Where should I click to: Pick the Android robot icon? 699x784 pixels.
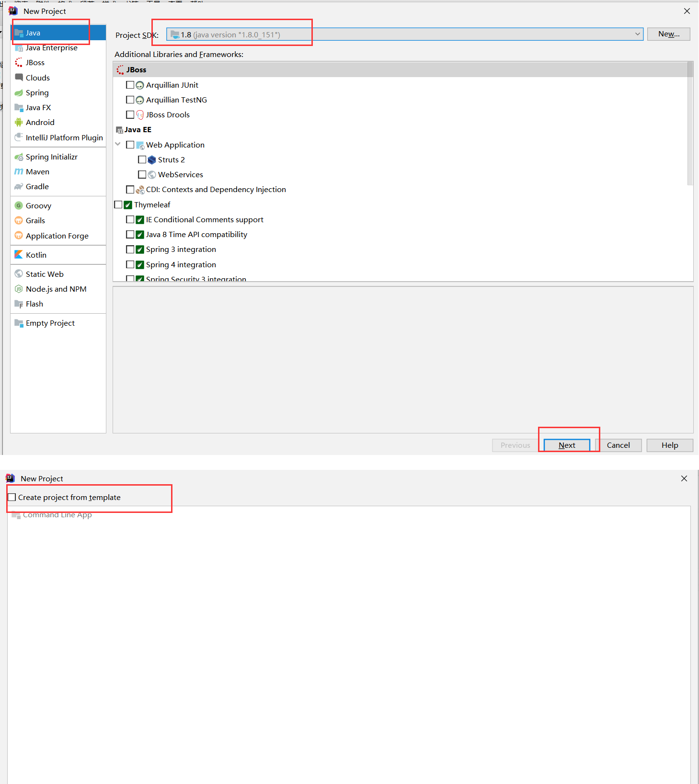(x=19, y=122)
